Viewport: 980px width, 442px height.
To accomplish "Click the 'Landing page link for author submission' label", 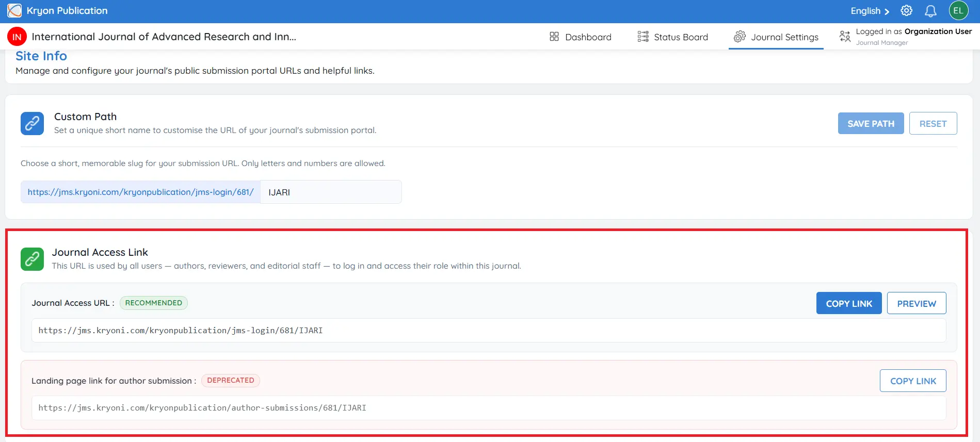I will click(114, 381).
